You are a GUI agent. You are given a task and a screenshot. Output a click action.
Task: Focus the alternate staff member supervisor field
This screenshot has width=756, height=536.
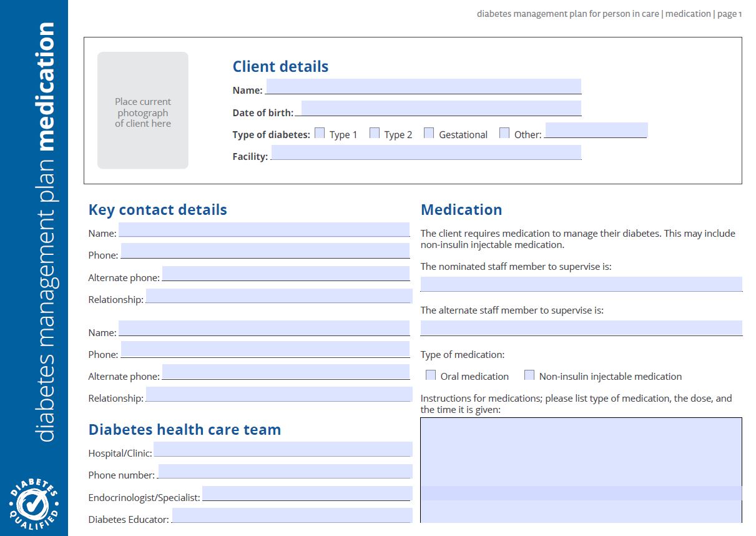click(581, 328)
